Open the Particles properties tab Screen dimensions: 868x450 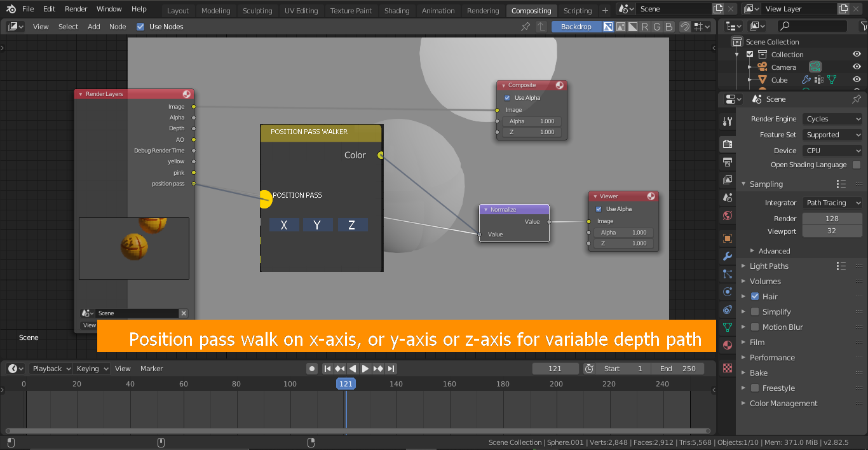click(x=728, y=274)
